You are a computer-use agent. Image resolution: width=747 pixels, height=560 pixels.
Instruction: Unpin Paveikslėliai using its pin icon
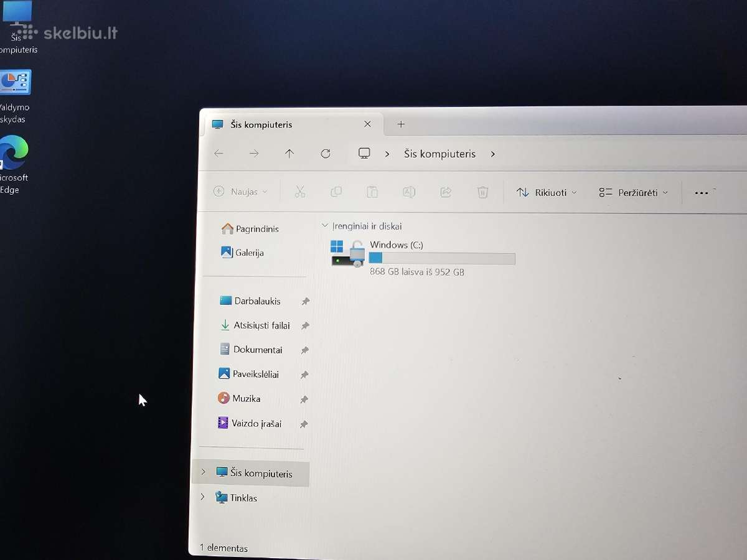(304, 375)
